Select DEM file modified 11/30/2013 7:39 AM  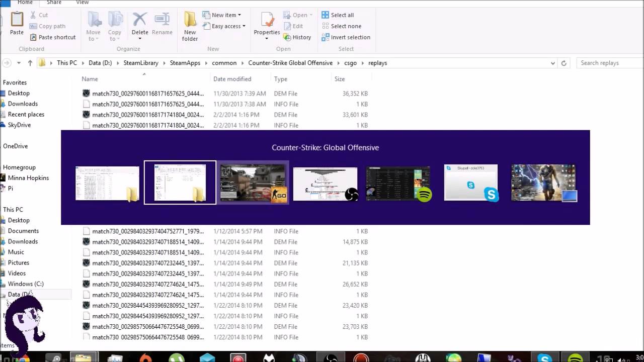coord(225,94)
